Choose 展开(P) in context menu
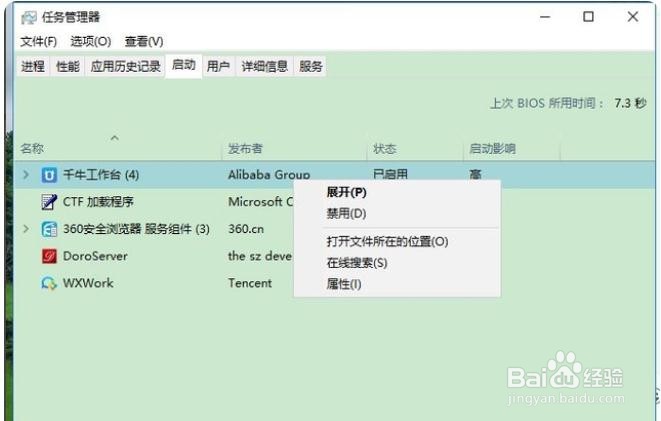The width and height of the screenshot is (661, 421). coord(347,193)
